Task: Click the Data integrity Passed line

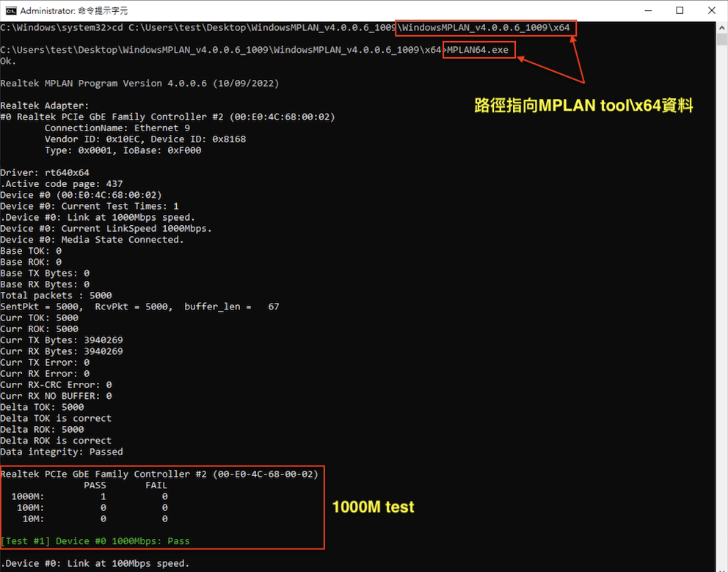Action: coord(61,452)
